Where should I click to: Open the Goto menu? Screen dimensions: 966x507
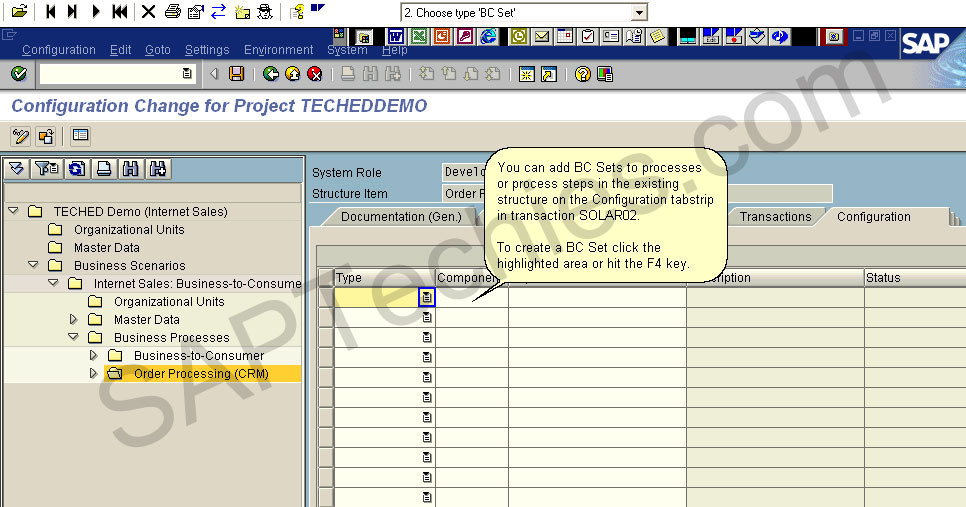pyautogui.click(x=158, y=50)
